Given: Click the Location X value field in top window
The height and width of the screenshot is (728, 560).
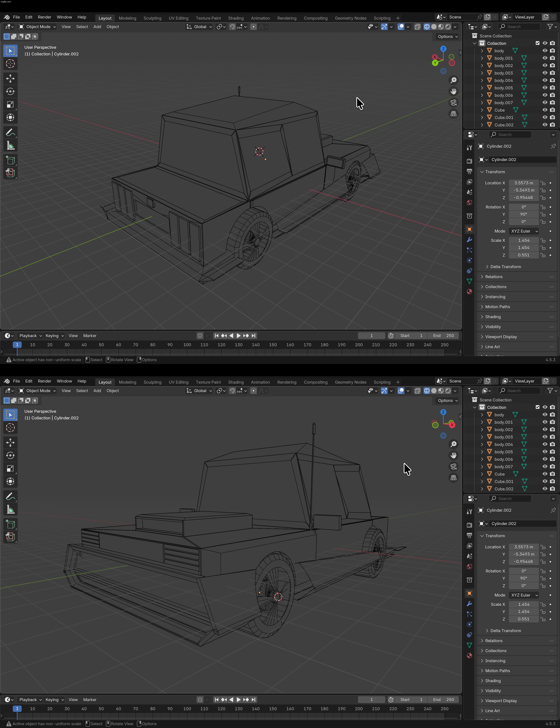Looking at the screenshot, I should click(524, 183).
